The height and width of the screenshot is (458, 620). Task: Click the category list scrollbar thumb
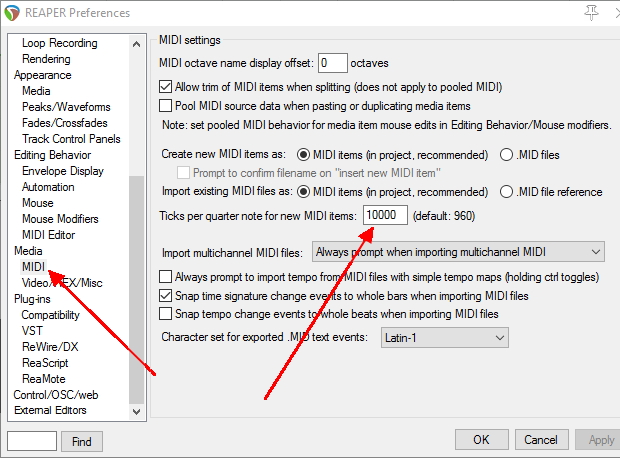click(136, 291)
